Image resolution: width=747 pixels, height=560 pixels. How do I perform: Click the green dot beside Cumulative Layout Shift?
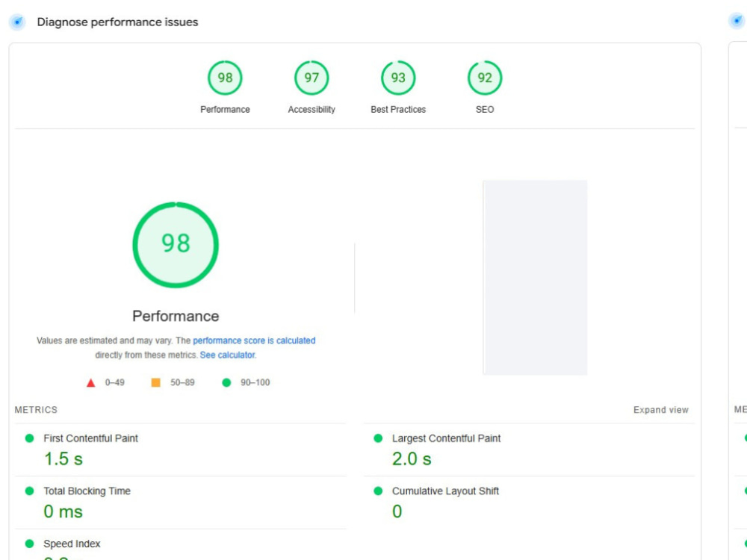tap(378, 491)
